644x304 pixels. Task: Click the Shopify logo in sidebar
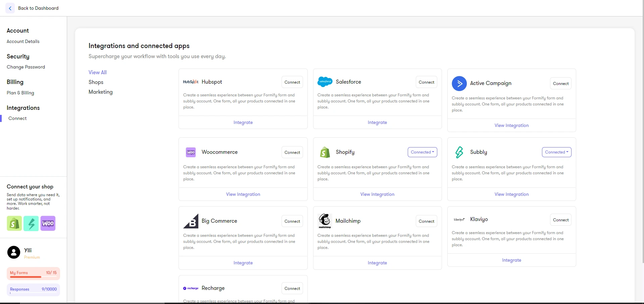coord(14,223)
